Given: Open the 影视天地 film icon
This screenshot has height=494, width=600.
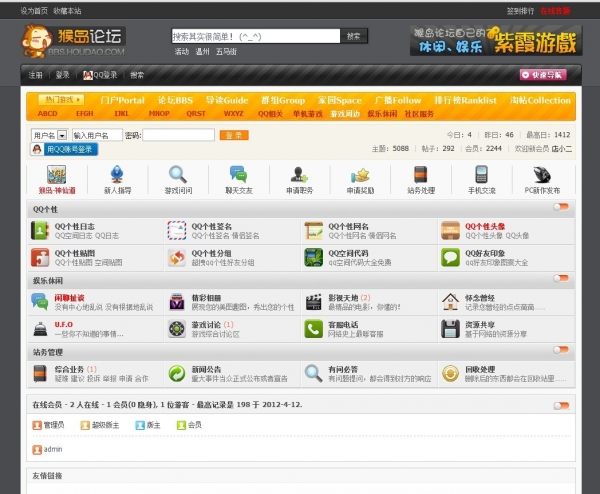Looking at the screenshot, I should [x=312, y=301].
